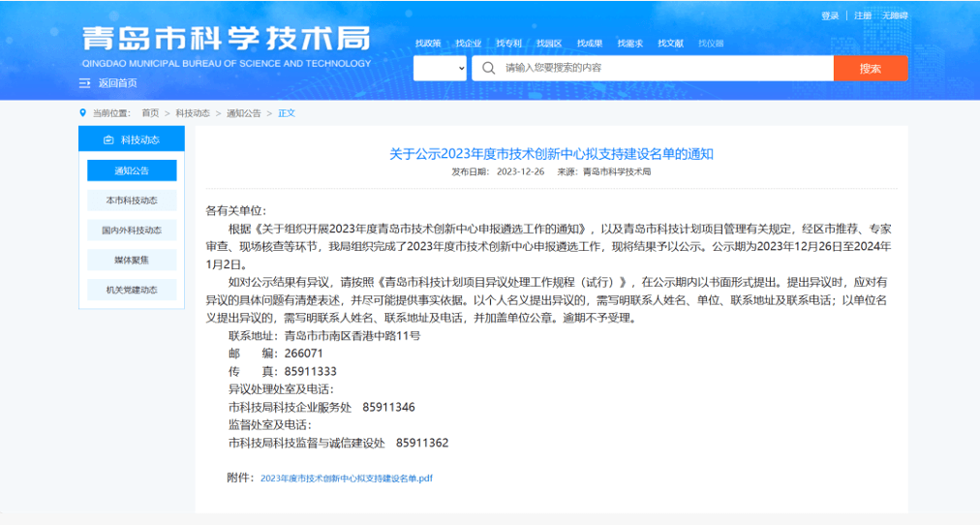Click the phone number 85911346
Viewport: 980px width, 525px height.
(388, 407)
